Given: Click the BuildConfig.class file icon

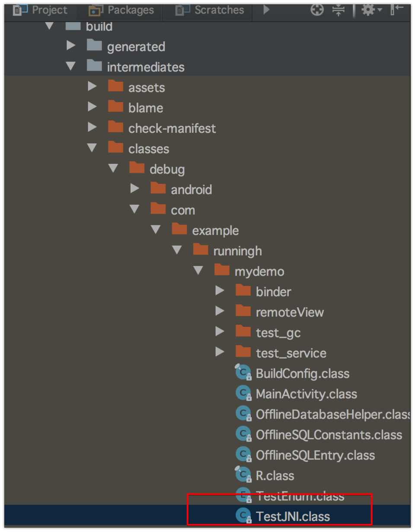Looking at the screenshot, I should click(243, 373).
